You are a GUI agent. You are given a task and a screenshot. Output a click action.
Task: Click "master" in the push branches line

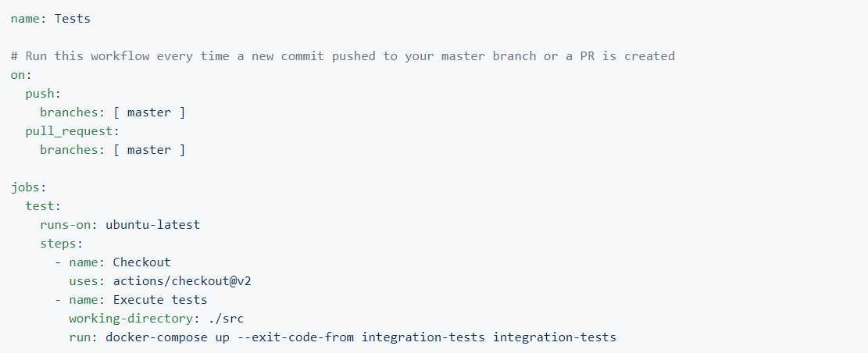(x=148, y=112)
